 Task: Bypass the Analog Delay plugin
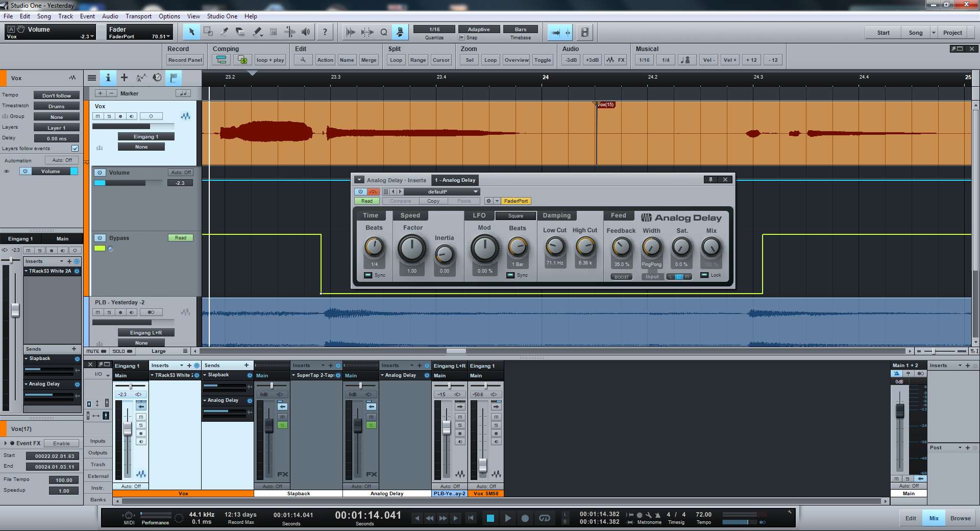[373, 191]
